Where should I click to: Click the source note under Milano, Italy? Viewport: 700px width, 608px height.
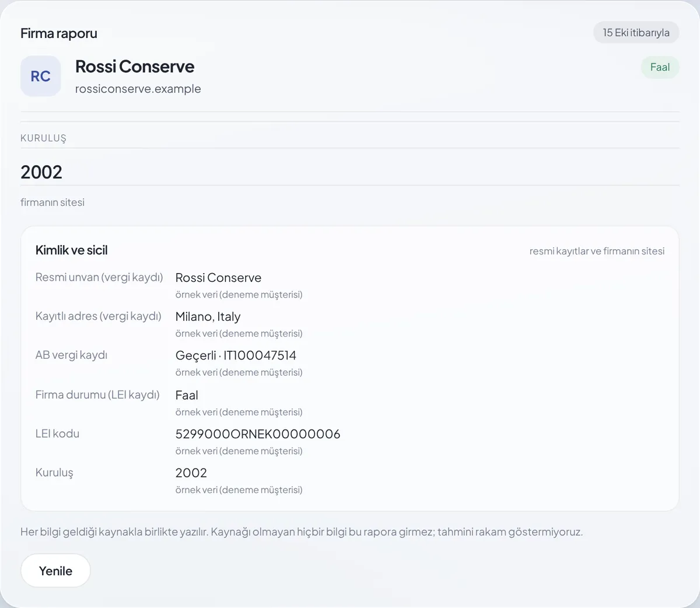pyautogui.click(x=239, y=334)
